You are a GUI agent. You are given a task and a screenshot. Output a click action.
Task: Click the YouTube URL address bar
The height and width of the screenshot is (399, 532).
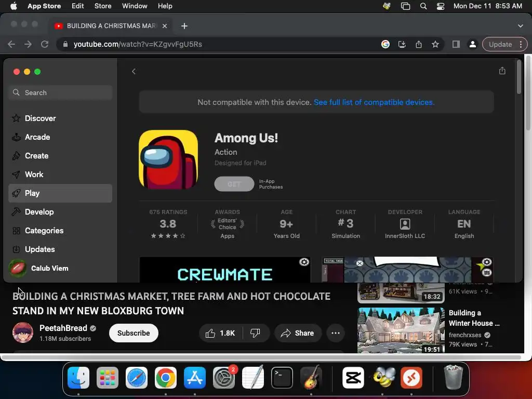(x=217, y=45)
